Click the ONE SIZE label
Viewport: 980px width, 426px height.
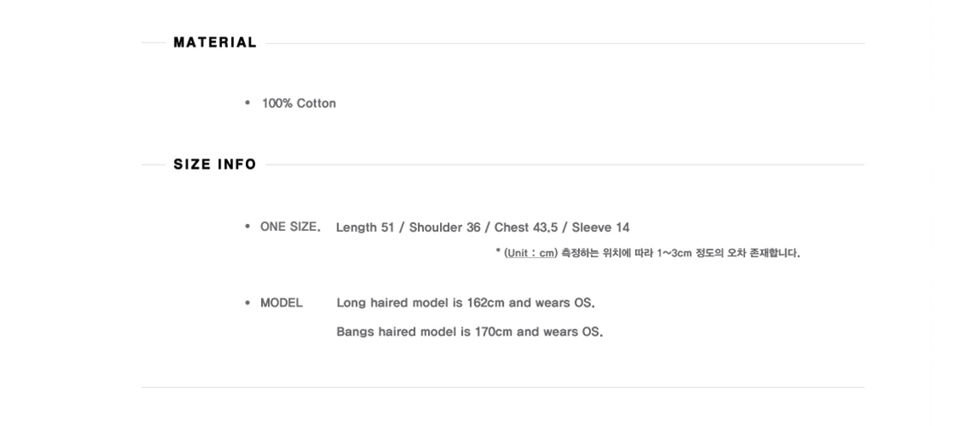[x=290, y=227]
